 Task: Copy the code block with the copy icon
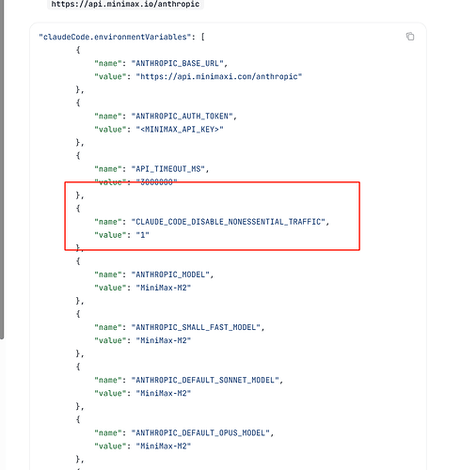(410, 37)
